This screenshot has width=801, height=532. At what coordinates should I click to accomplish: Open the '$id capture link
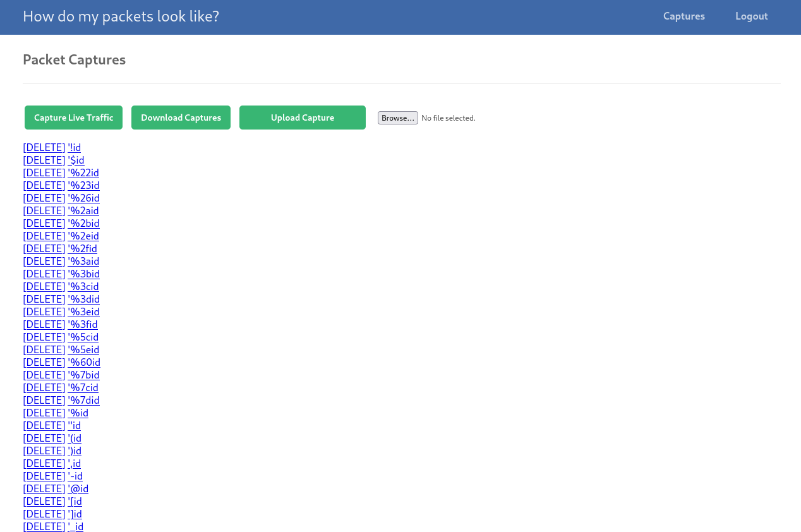point(76,160)
